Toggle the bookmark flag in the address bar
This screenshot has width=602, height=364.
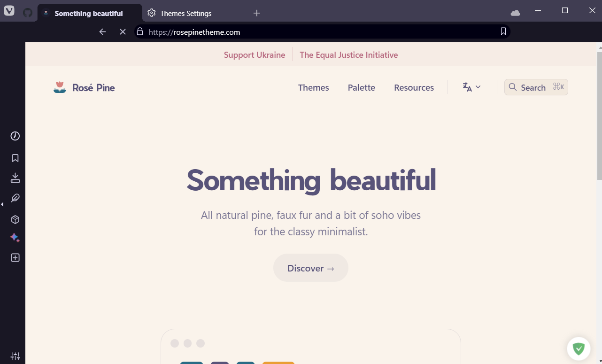(x=503, y=31)
